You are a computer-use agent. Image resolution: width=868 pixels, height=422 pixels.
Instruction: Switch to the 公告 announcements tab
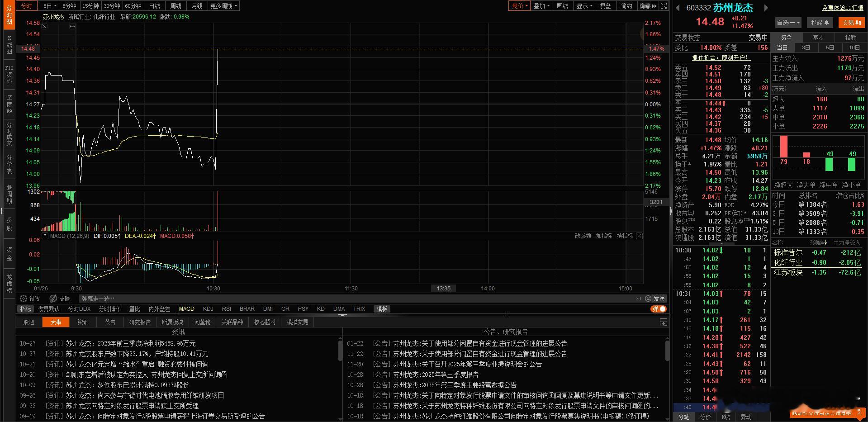[x=110, y=322]
